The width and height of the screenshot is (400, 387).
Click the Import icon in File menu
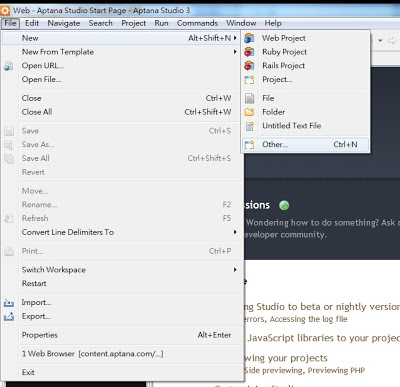tap(9, 303)
